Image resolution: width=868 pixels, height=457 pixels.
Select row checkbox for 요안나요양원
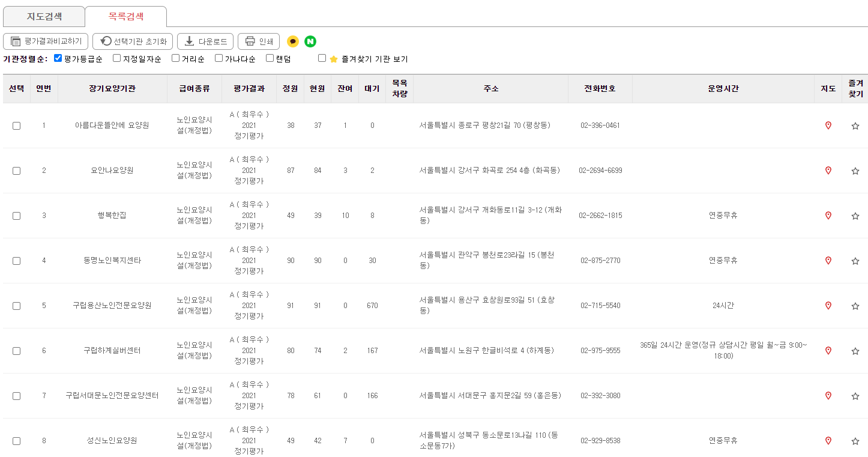pyautogui.click(x=16, y=171)
